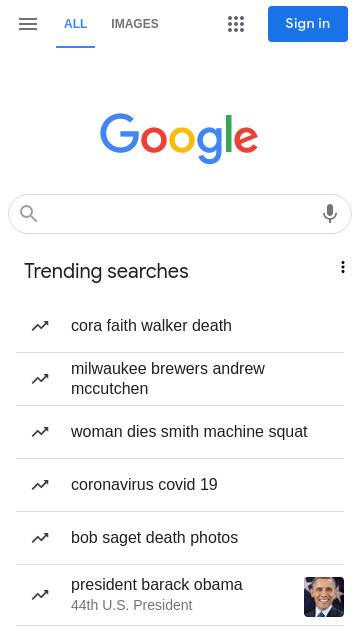The image size is (360, 640).
Task: Click trending arrow beside bob saget
Action: point(40,538)
